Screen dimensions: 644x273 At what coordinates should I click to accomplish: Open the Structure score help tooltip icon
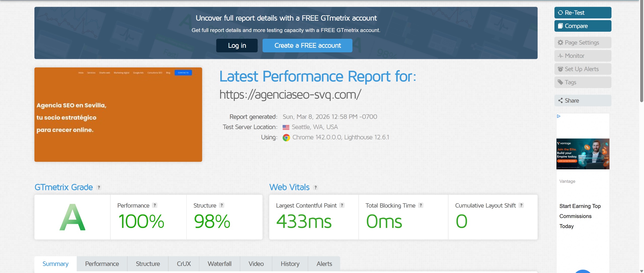point(221,205)
